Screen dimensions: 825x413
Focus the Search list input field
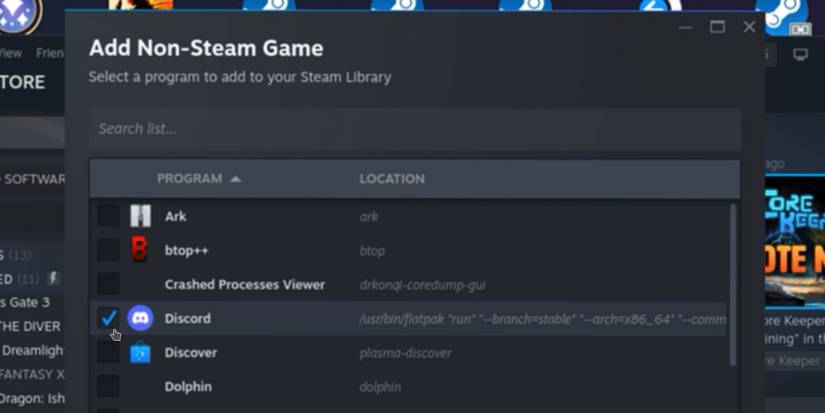click(x=414, y=129)
